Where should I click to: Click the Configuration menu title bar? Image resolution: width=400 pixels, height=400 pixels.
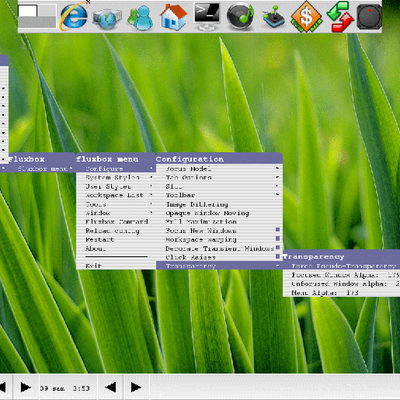(219, 159)
